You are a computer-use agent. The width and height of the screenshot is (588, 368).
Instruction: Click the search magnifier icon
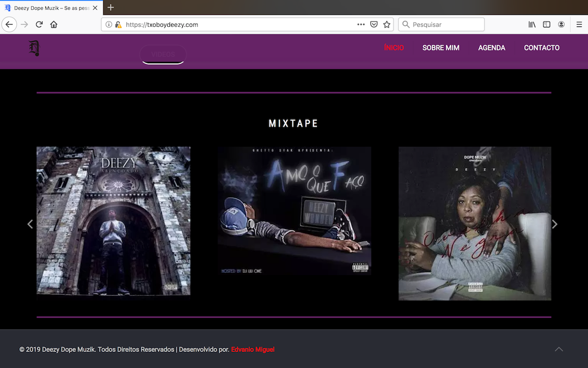(406, 25)
